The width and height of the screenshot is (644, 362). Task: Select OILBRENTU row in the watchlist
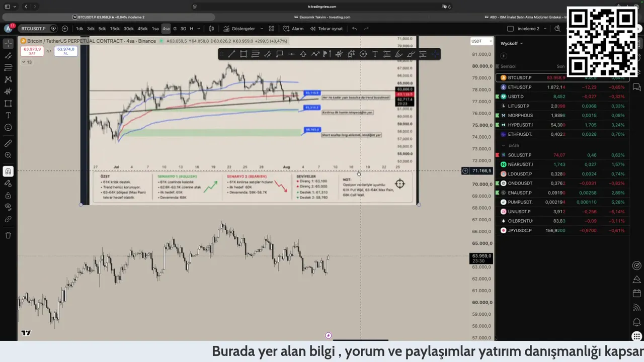[562, 221]
